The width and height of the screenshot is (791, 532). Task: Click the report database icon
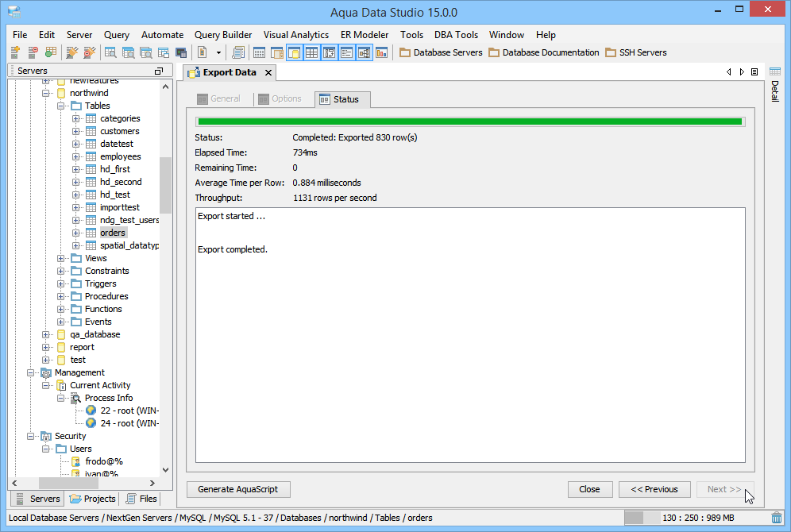point(61,347)
